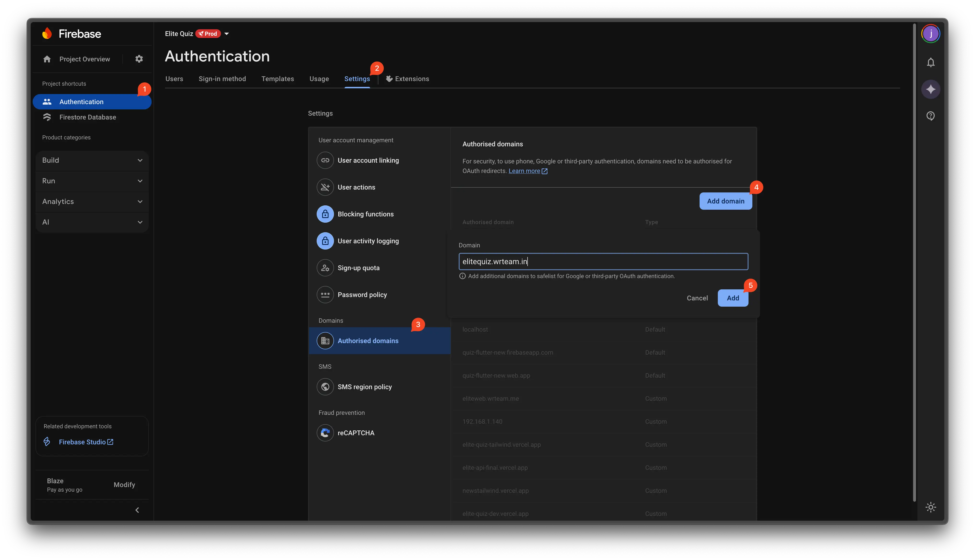The image size is (975, 560).
Task: Open the Elite Quiz project dropdown
Action: point(226,34)
